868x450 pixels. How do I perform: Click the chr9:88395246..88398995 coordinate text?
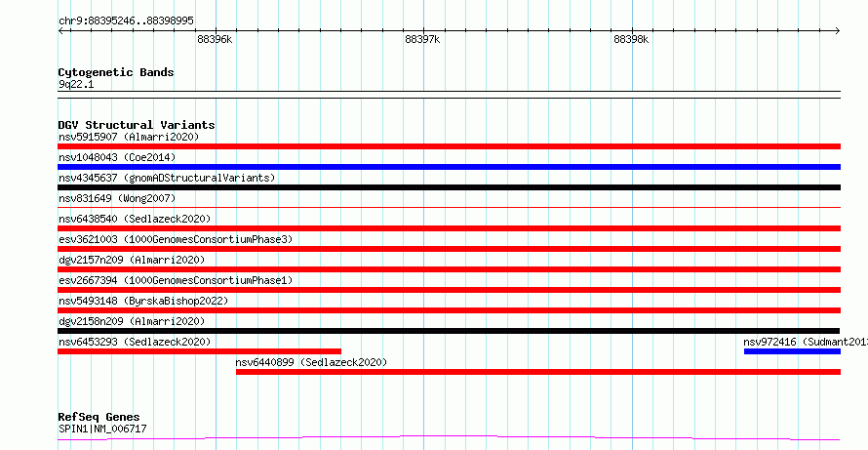[x=126, y=21]
